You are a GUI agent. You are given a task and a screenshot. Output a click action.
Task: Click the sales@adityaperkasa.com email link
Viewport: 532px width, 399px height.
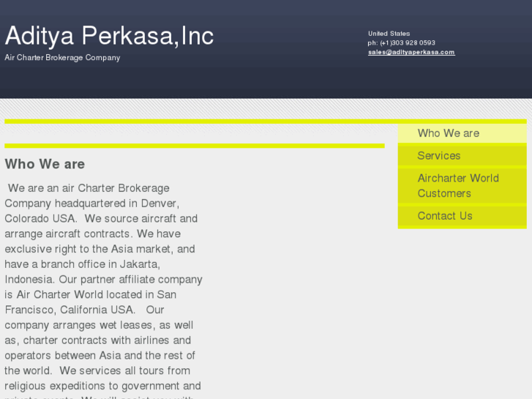(x=411, y=52)
